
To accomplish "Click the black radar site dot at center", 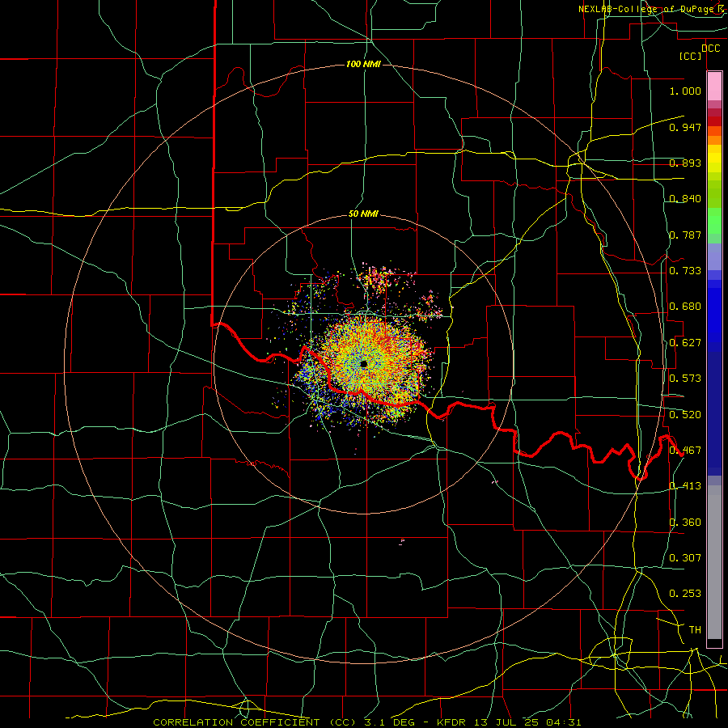I will pos(363,364).
